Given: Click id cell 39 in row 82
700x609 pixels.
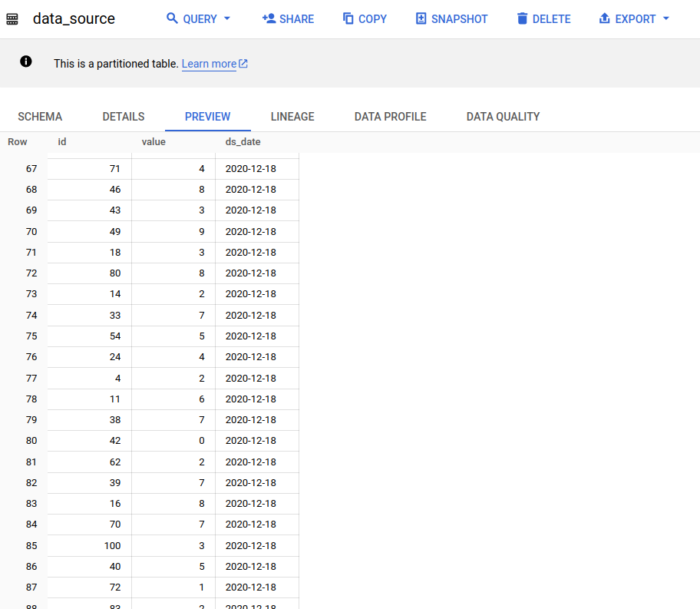Looking at the screenshot, I should point(90,482).
